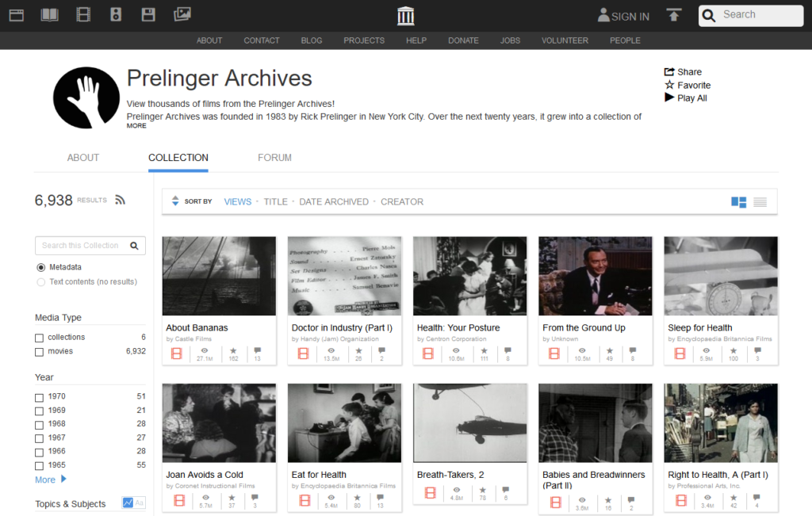Open the audio (speaker) media icon
Screen dimensions: 812x516
116,14
